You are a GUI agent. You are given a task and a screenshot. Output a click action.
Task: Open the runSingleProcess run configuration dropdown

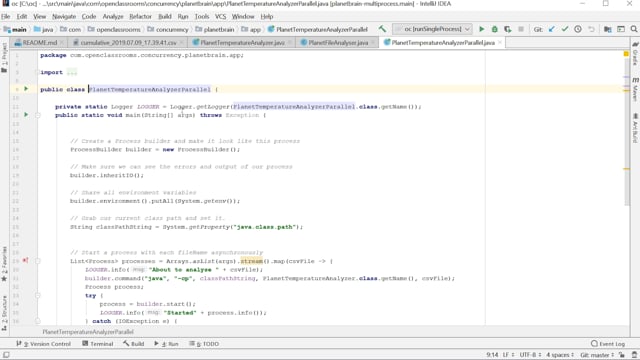(433, 29)
